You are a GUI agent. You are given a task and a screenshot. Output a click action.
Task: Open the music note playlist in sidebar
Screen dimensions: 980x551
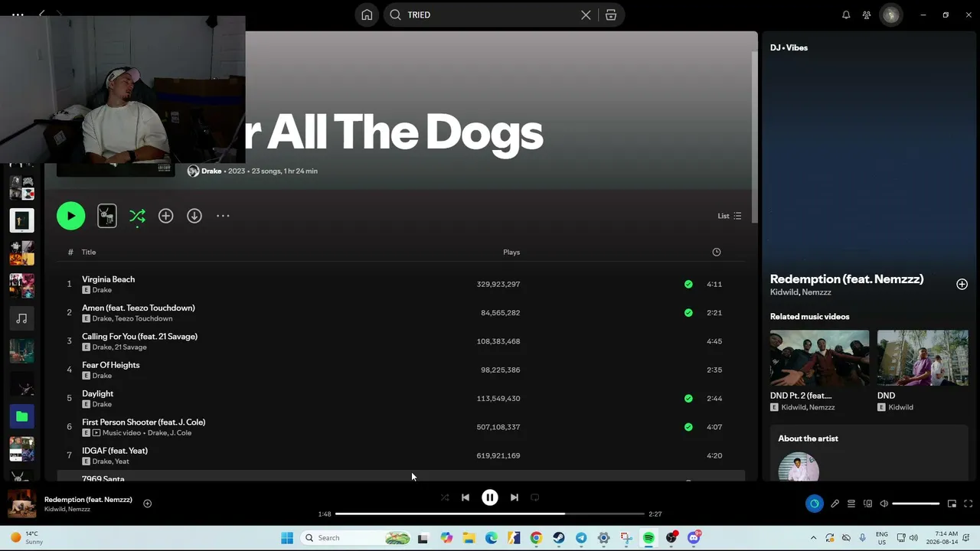(x=21, y=318)
